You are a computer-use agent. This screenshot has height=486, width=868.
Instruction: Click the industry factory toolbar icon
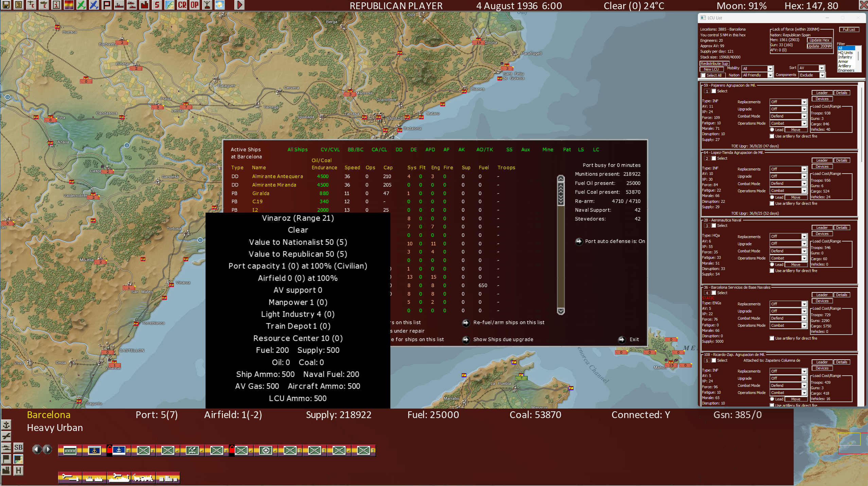[144, 5]
